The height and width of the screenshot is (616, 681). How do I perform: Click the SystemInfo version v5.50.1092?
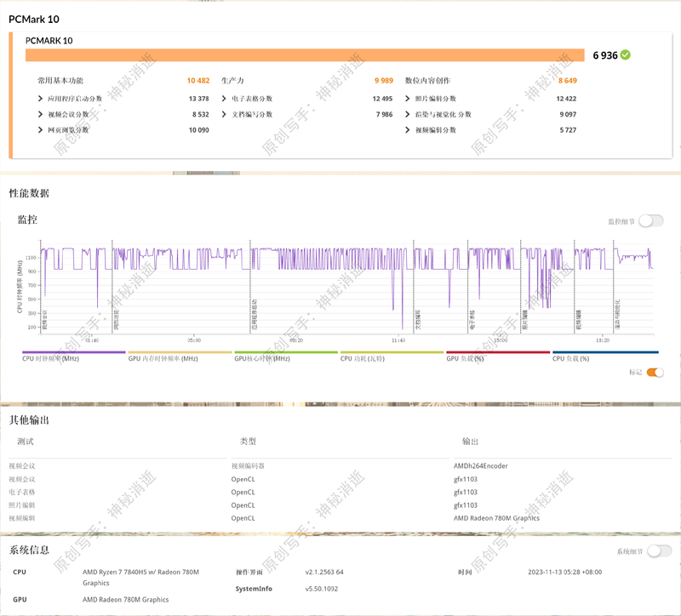click(x=322, y=589)
